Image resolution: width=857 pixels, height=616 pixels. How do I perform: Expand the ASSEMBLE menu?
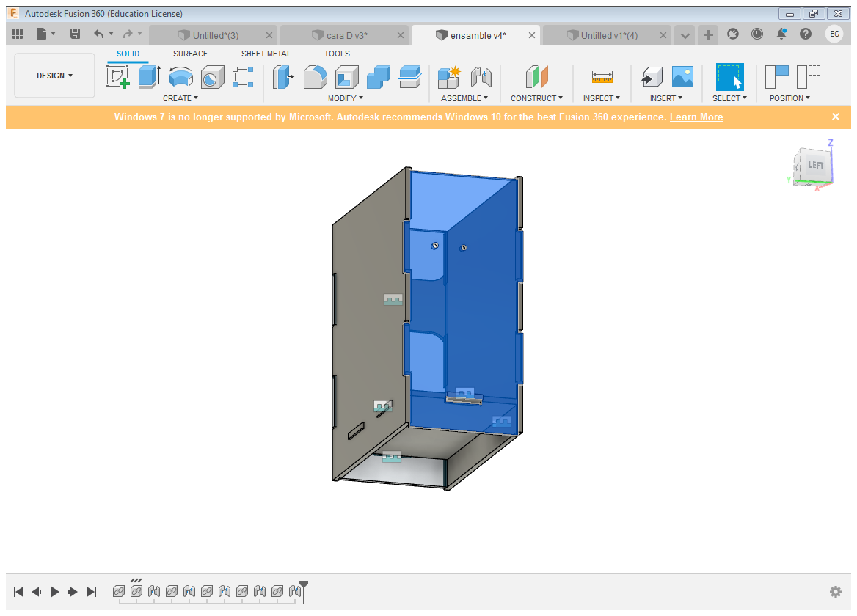[x=464, y=98]
